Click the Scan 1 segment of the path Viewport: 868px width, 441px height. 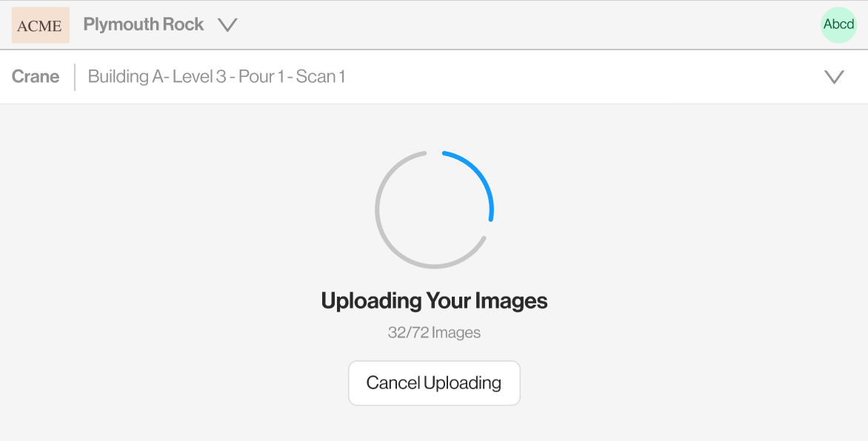[321, 76]
